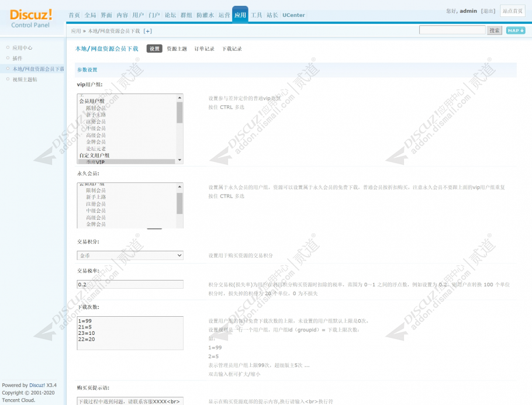Click the 搜索 button
The height and width of the screenshot is (405, 532).
(x=495, y=30)
